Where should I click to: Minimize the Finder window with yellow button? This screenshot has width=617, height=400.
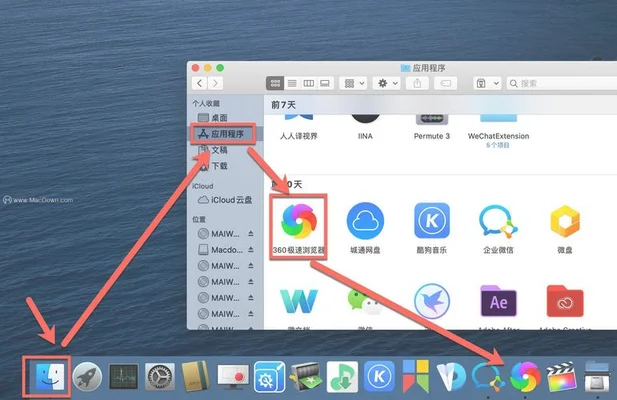click(x=208, y=68)
